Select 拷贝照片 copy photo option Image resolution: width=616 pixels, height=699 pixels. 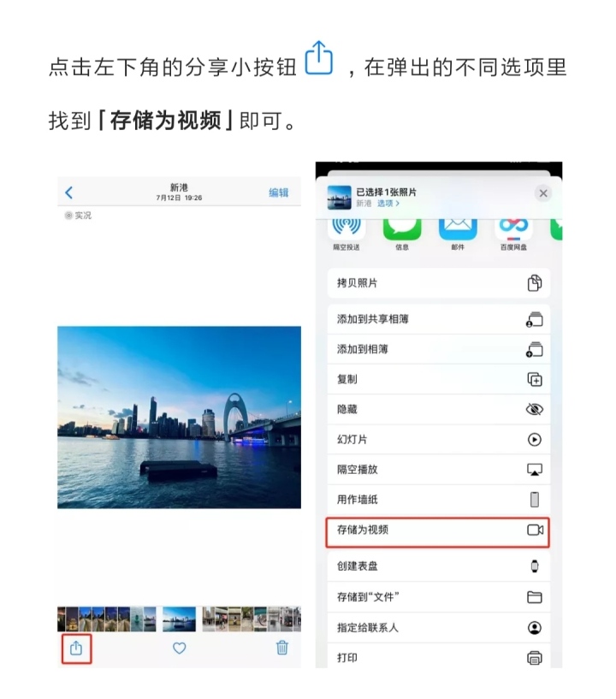click(x=439, y=283)
